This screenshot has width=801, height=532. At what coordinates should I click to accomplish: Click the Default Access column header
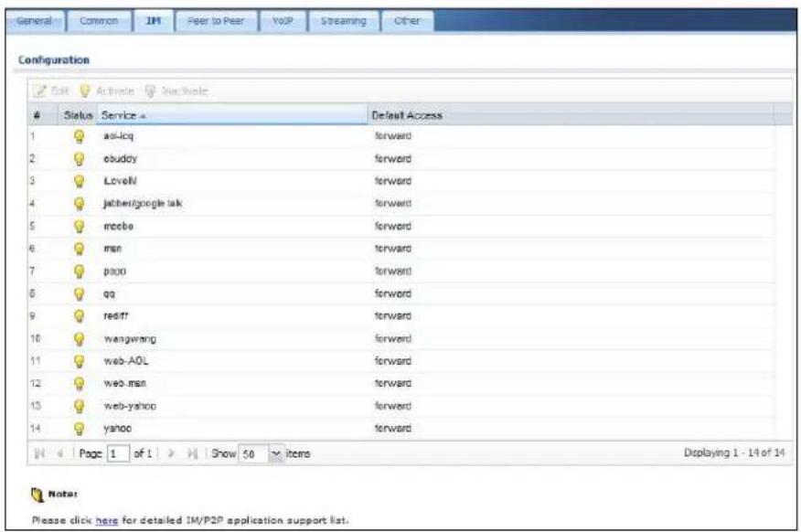click(570, 115)
